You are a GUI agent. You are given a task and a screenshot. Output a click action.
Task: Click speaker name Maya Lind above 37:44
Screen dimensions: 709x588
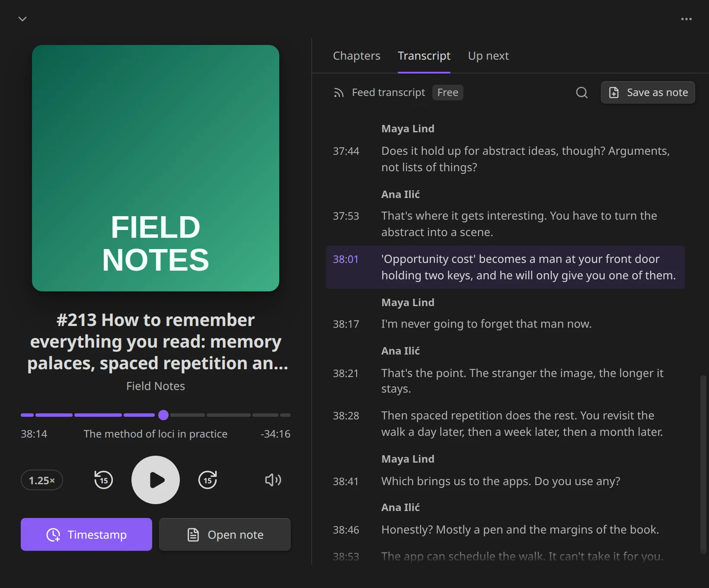pyautogui.click(x=408, y=129)
